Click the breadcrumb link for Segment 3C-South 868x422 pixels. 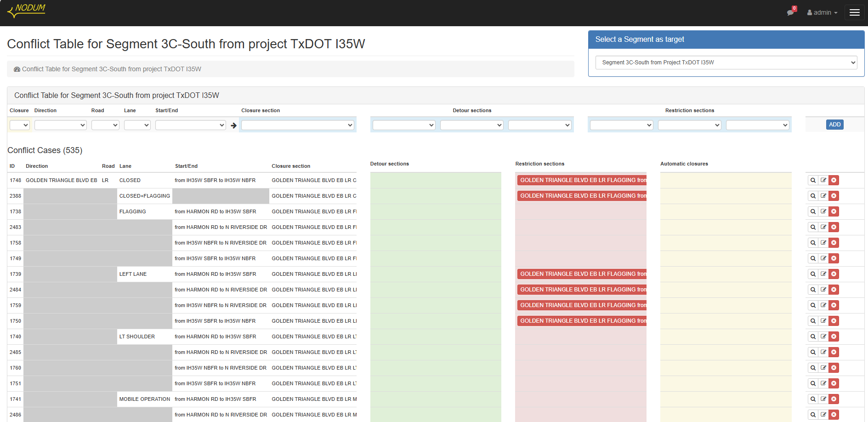point(112,69)
